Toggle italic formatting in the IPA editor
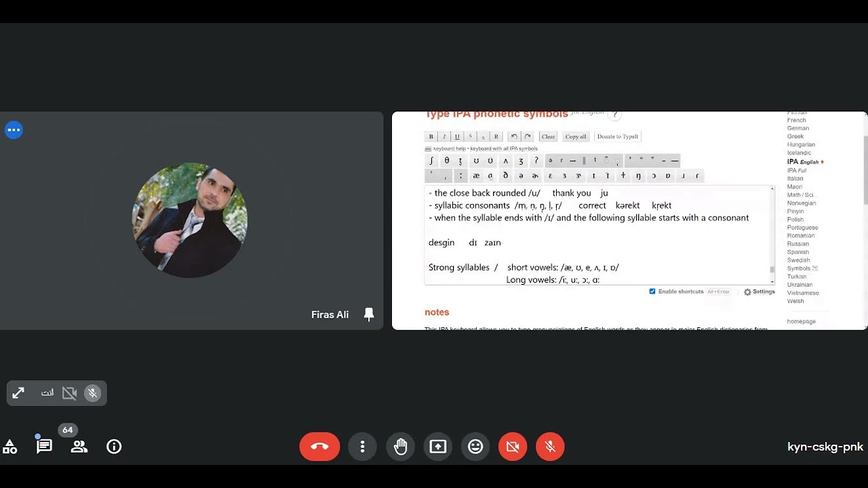 (x=443, y=136)
